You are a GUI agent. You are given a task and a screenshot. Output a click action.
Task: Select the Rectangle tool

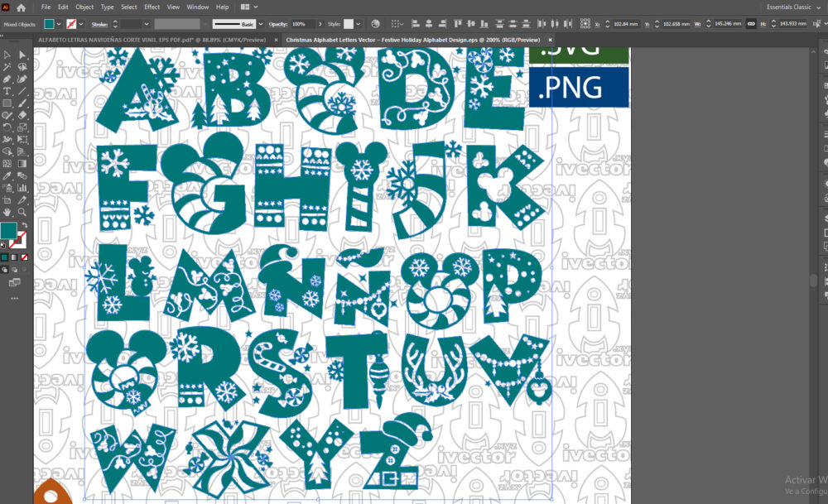point(7,103)
